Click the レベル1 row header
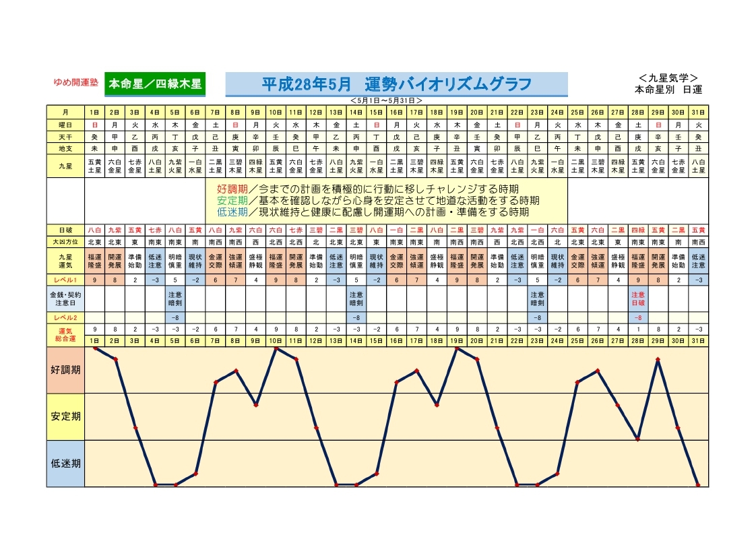Image resolution: width=756 pixels, height=535 pixels. pos(65,279)
